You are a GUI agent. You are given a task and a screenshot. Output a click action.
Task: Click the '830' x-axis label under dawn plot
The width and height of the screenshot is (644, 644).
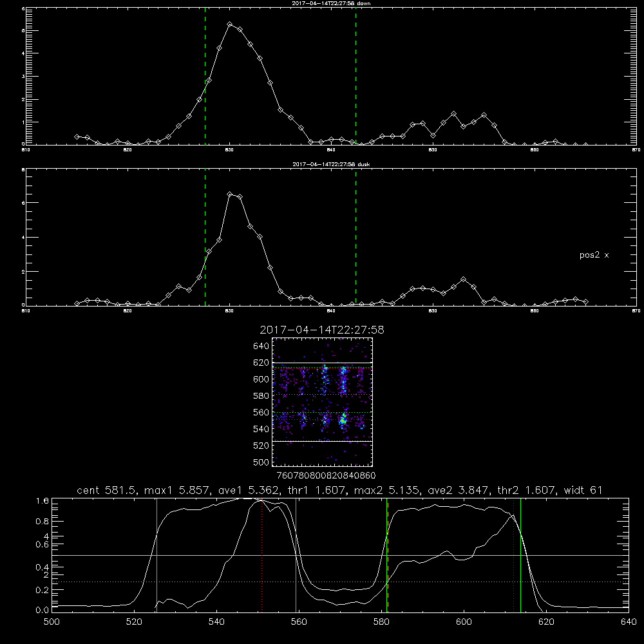[x=230, y=150]
